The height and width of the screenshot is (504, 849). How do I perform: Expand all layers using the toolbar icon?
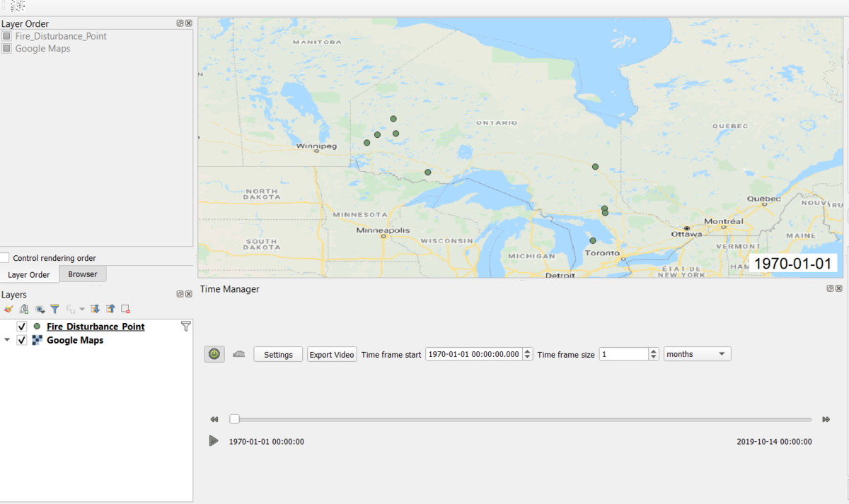95,308
